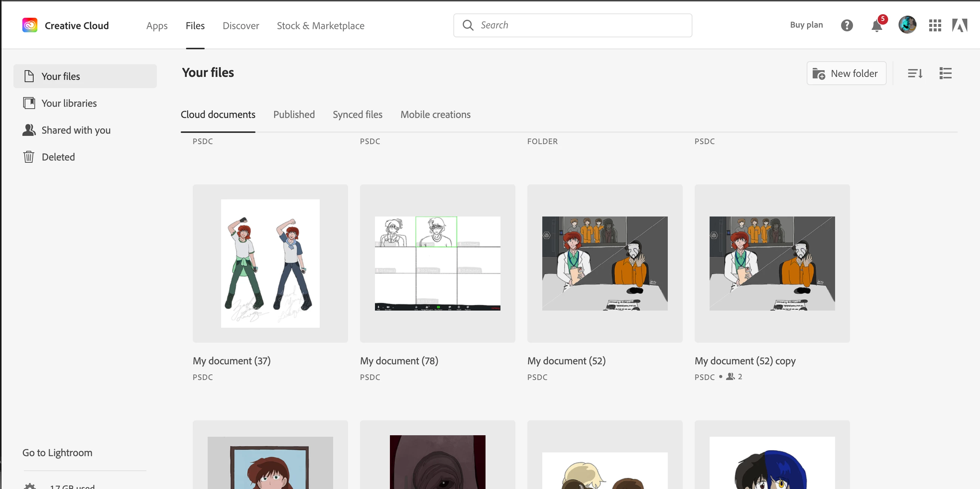980x489 pixels.
Task: Click the New folder button
Action: click(846, 73)
